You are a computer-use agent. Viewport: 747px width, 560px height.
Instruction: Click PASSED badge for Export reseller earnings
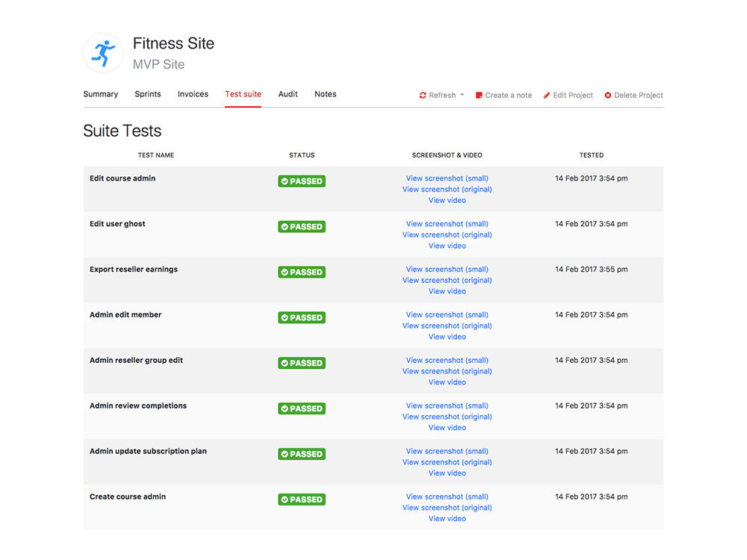coord(302,273)
